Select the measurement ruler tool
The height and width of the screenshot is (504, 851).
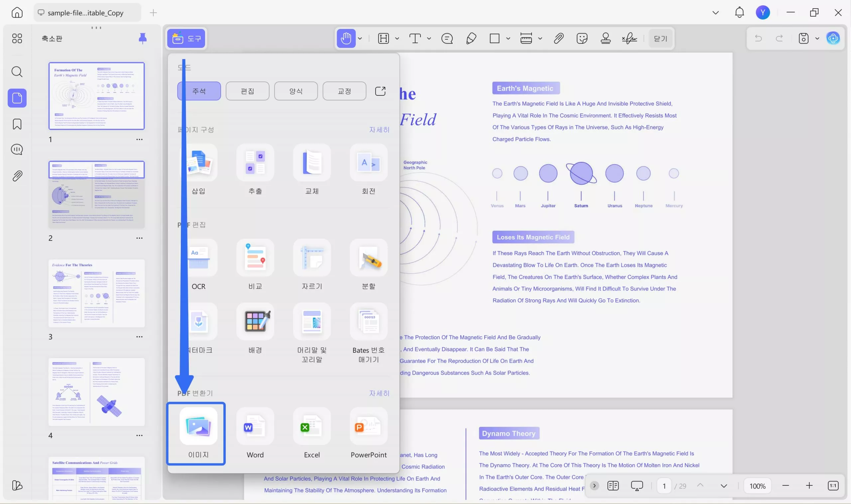526,38
